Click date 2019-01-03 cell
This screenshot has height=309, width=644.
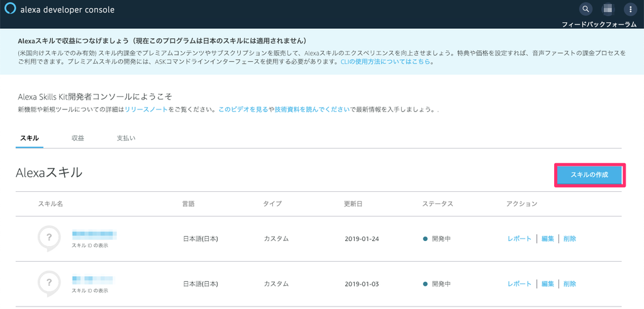[362, 284]
